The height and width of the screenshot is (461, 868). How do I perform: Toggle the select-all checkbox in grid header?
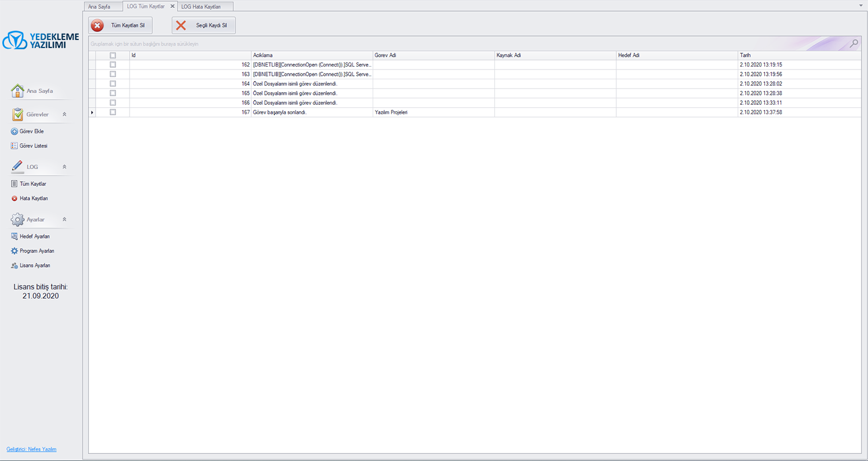tap(113, 56)
